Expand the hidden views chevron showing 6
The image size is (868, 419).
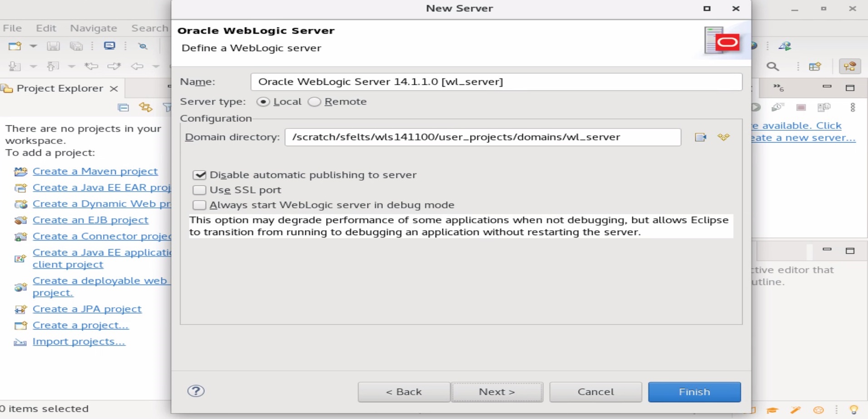click(779, 88)
